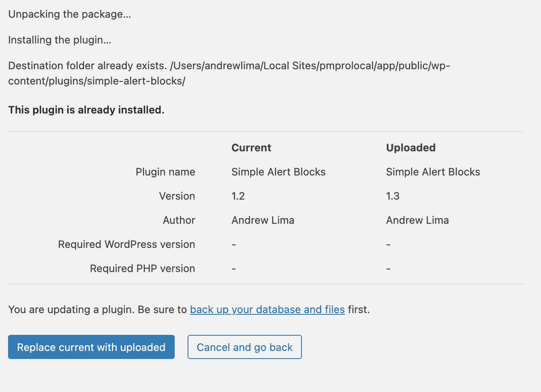Click Simple Alert Blocks under Current

click(x=278, y=171)
